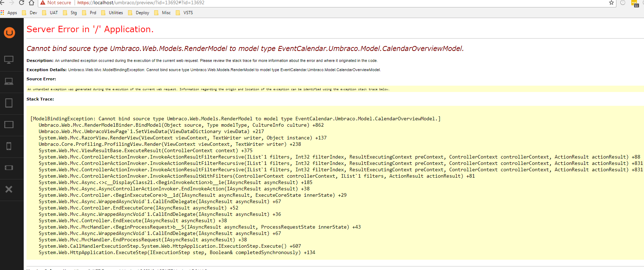Click the 'UmbracoViewPage`1.SetViewData' stack line
The width and height of the screenshot is (644, 270).
coord(151,132)
